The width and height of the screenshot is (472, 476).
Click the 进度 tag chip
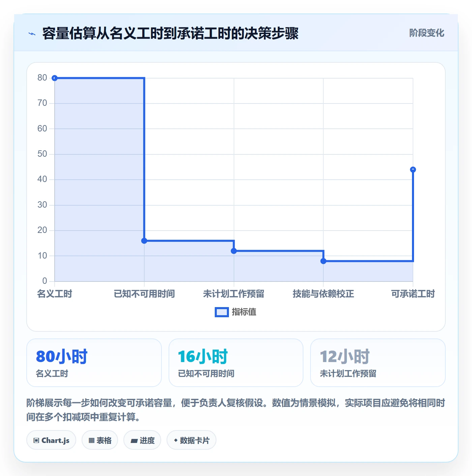coord(142,440)
